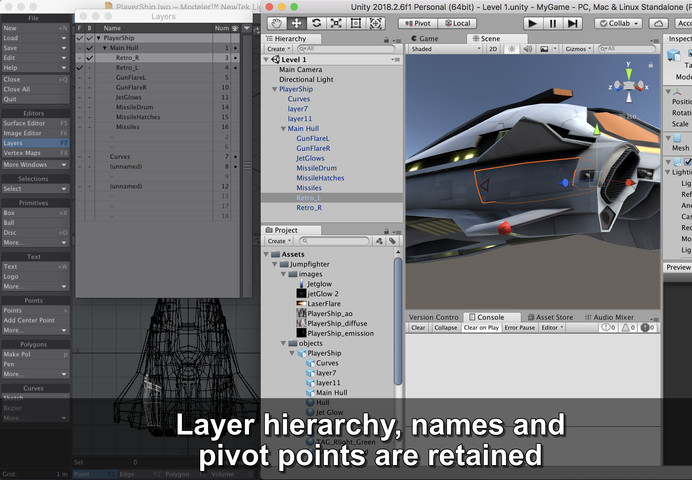Select the Hand tool in Unity toolbar
692x480 pixels.
[276, 23]
